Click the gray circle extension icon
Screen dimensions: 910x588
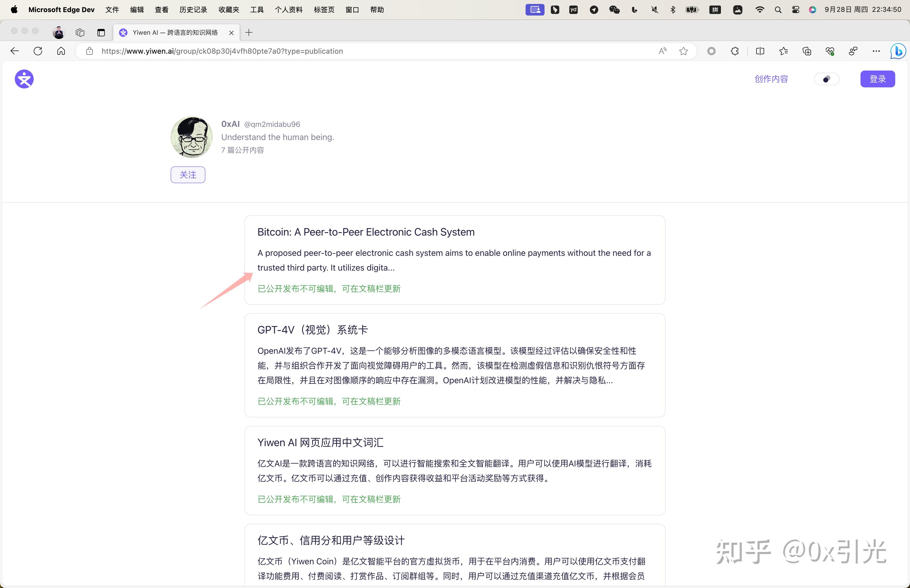(x=711, y=51)
